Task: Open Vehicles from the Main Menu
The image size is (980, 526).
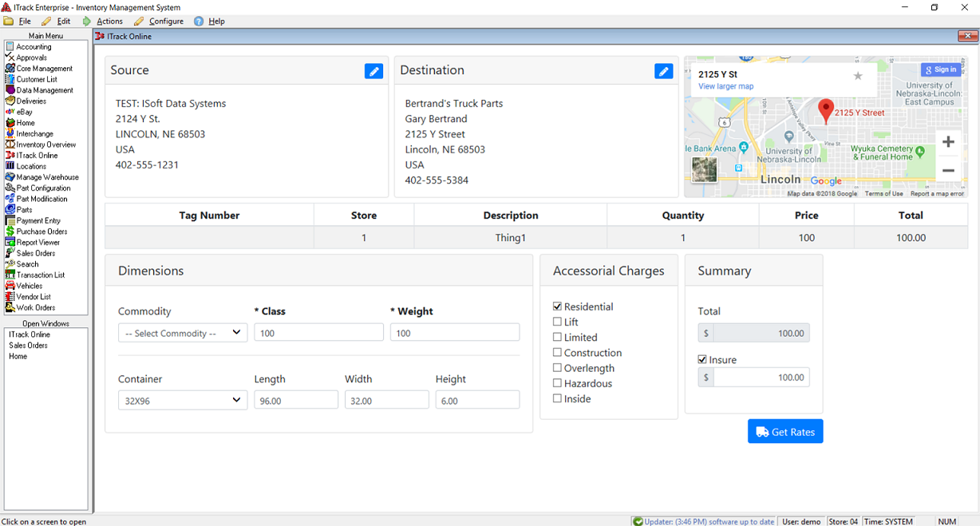Action: point(30,286)
